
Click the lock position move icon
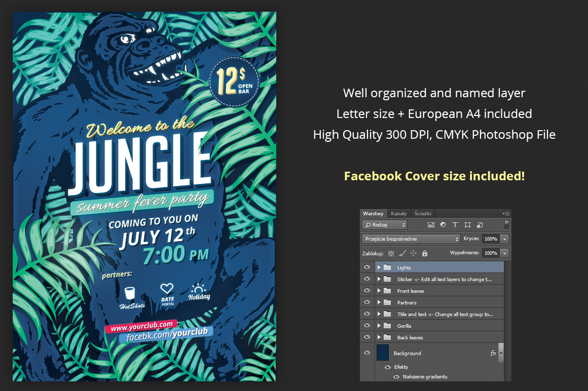pyautogui.click(x=413, y=253)
